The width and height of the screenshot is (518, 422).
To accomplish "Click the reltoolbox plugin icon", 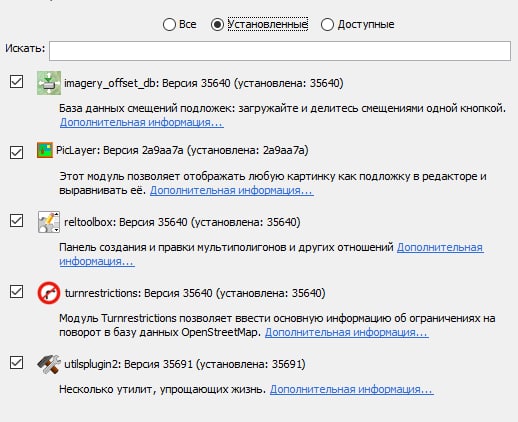I will click(49, 222).
